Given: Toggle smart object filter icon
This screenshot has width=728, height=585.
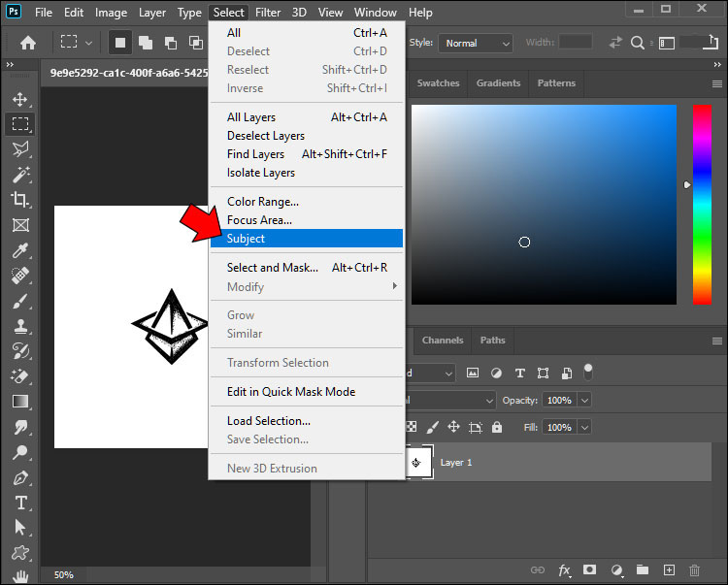Looking at the screenshot, I should pos(567,373).
